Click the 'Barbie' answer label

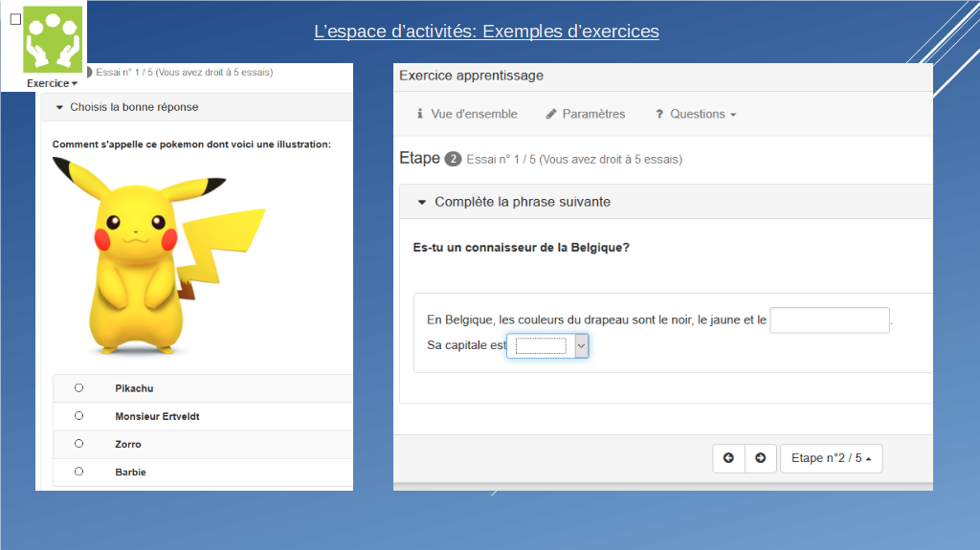[x=130, y=472]
